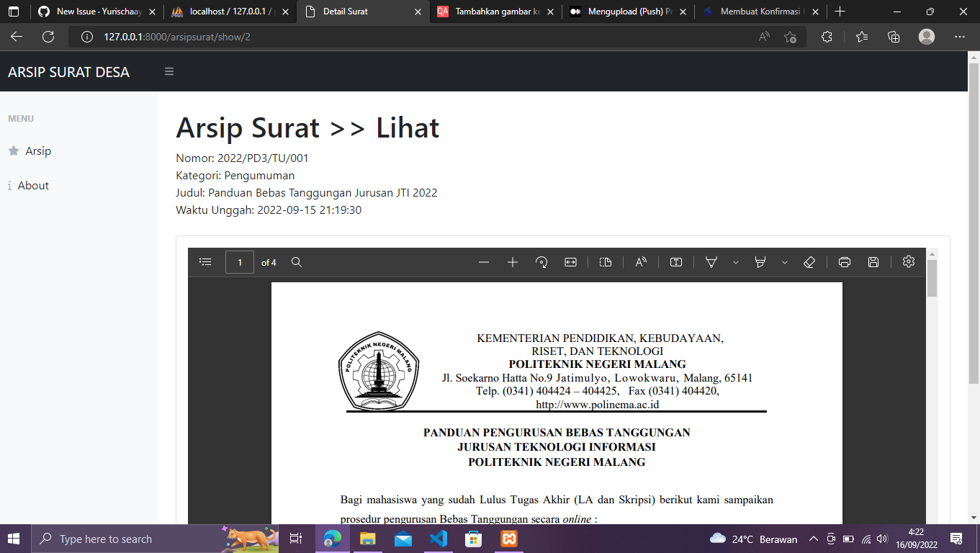Click the Fit to width icon

point(570,262)
